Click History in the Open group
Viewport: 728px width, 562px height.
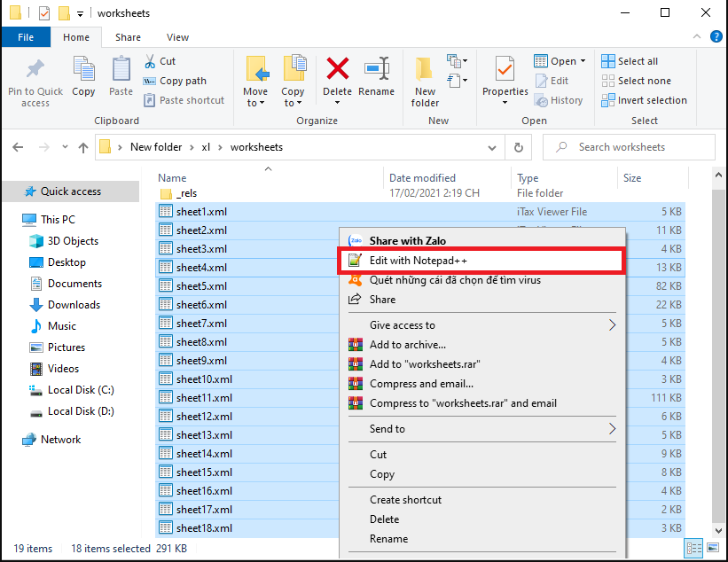click(559, 100)
